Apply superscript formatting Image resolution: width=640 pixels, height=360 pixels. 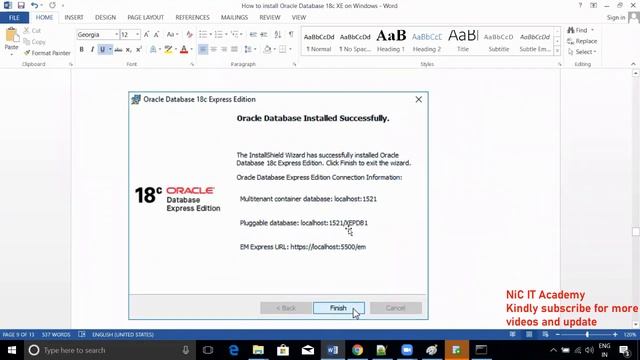click(x=139, y=50)
